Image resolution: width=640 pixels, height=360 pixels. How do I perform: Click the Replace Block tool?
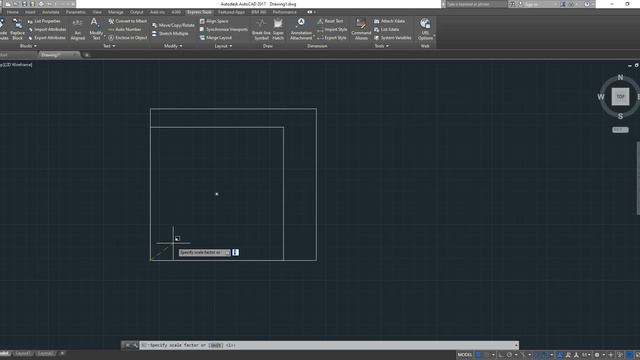17,29
